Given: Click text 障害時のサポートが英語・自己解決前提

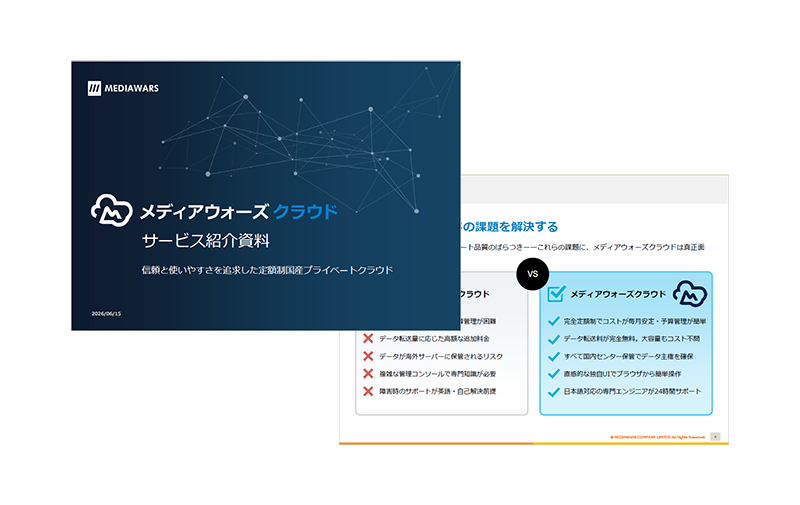Looking at the screenshot, I should coord(437,391).
